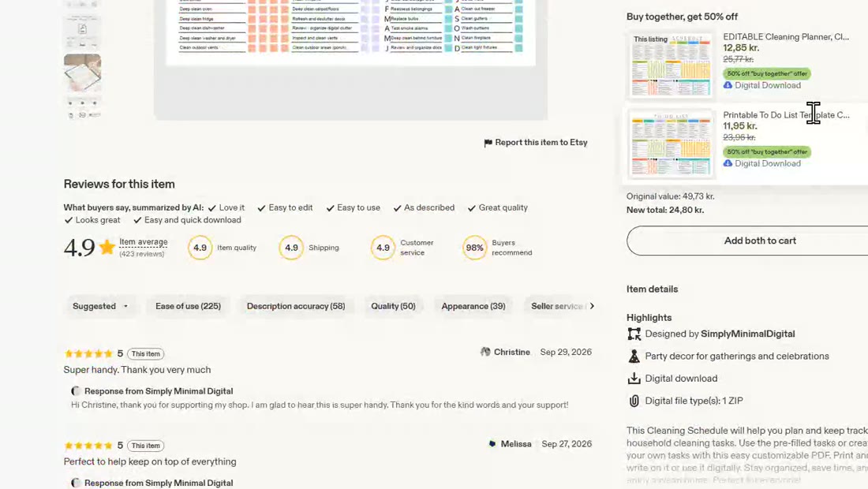Click the Easy and quick download summary tag
Image resolution: width=868 pixels, height=489 pixels.
[187, 220]
